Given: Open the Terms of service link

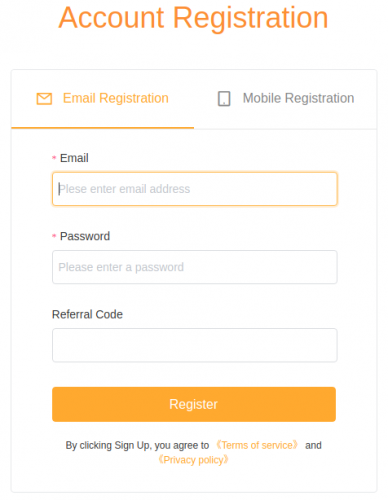Looking at the screenshot, I should (x=257, y=445).
